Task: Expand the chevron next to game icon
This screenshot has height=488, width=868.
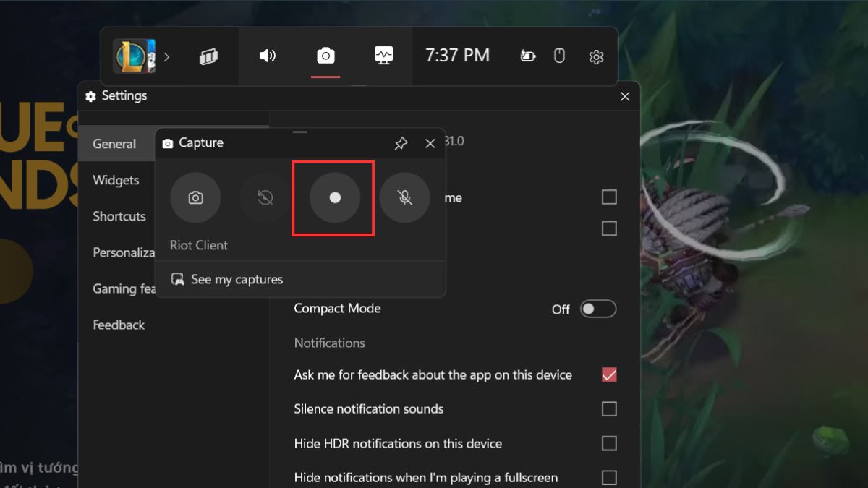Action: coord(166,56)
